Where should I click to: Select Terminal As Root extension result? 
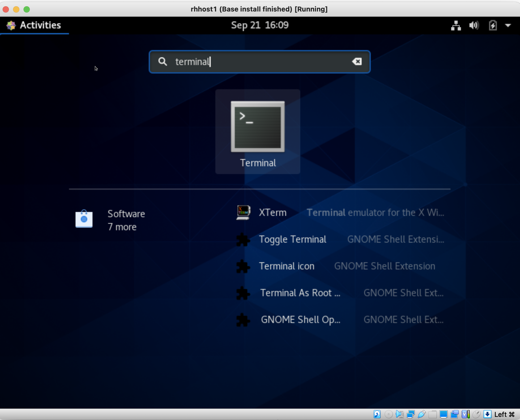340,293
